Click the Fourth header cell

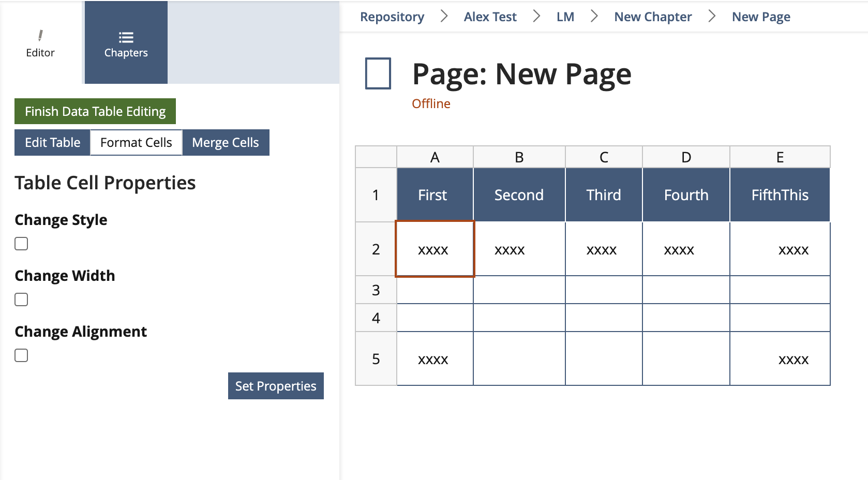(686, 195)
